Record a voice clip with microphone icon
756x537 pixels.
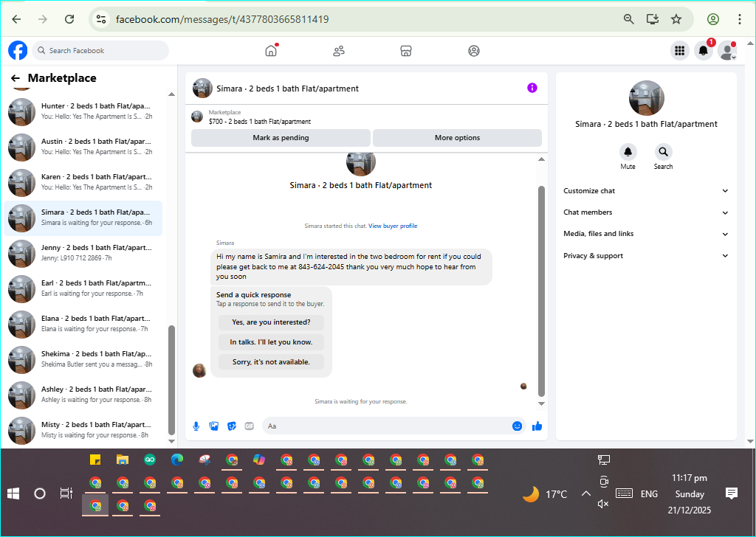point(196,426)
